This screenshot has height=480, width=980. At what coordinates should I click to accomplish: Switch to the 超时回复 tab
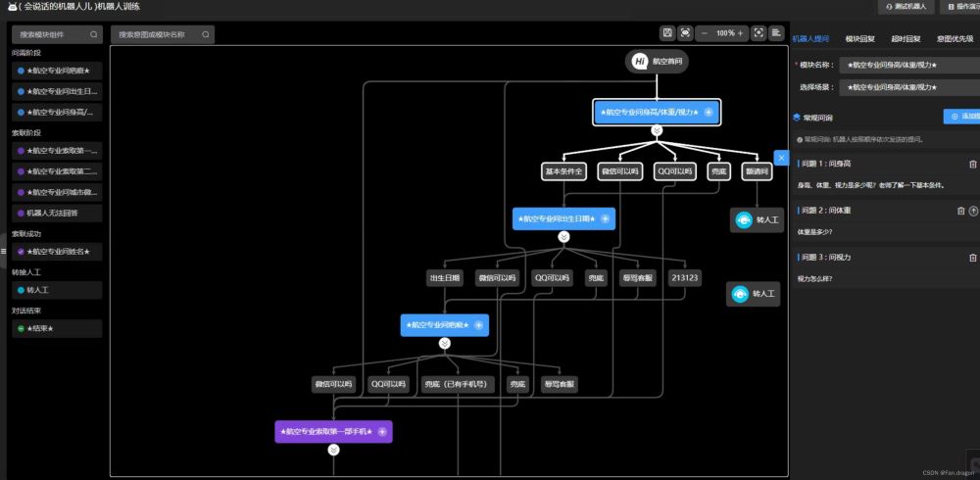(x=906, y=39)
